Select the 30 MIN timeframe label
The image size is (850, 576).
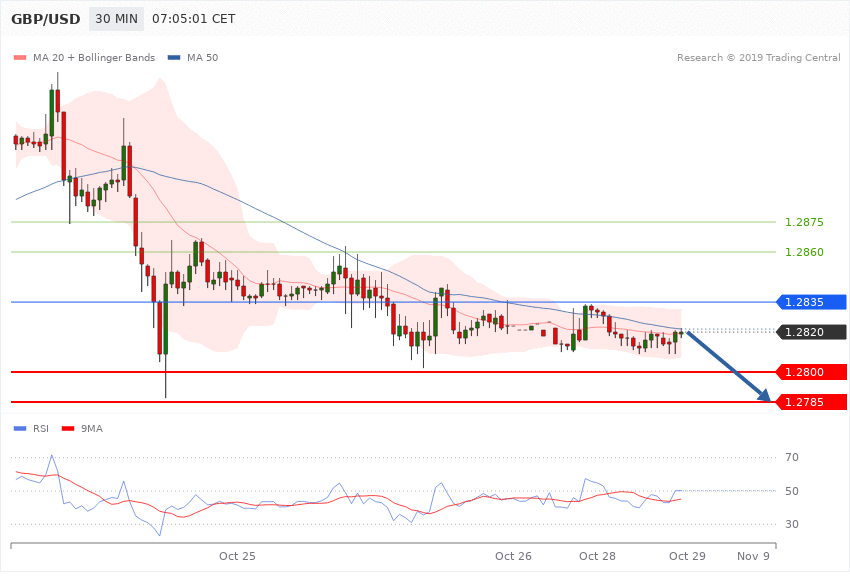[x=117, y=19]
